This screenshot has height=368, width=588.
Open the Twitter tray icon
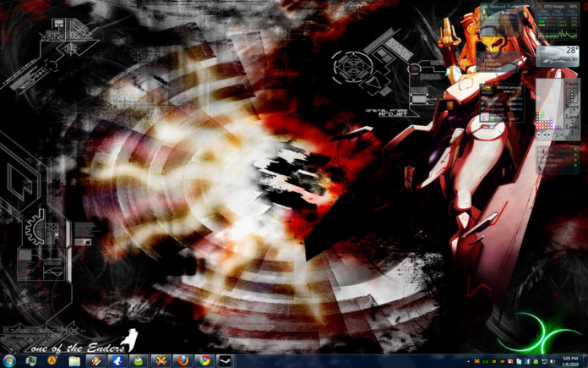[x=519, y=361]
